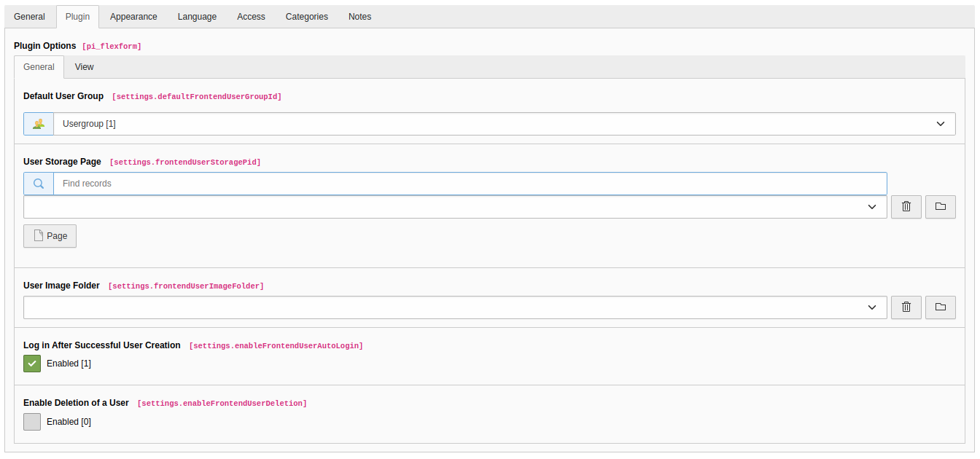Click the [settings.enableFrontendUserDeletion] field name

pos(222,404)
